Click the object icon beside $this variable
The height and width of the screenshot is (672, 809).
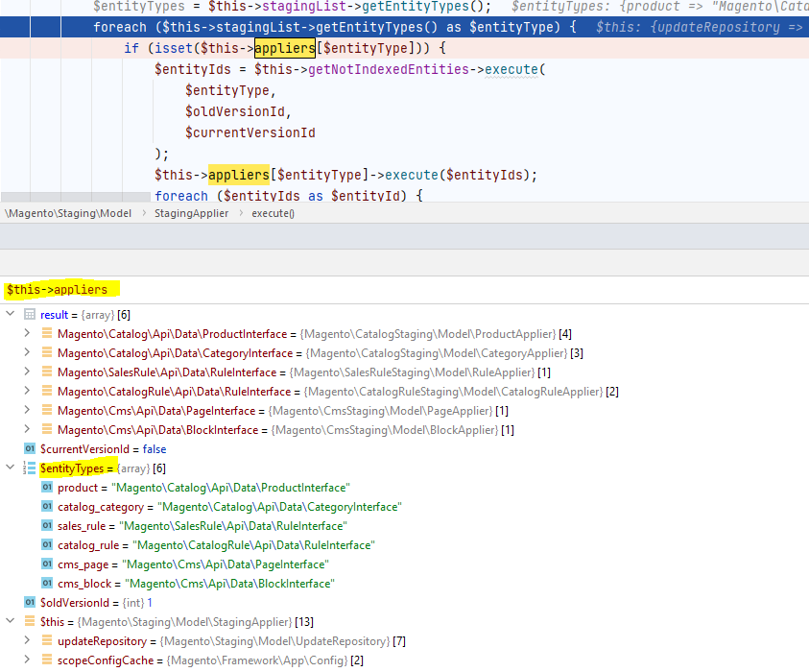click(x=29, y=622)
